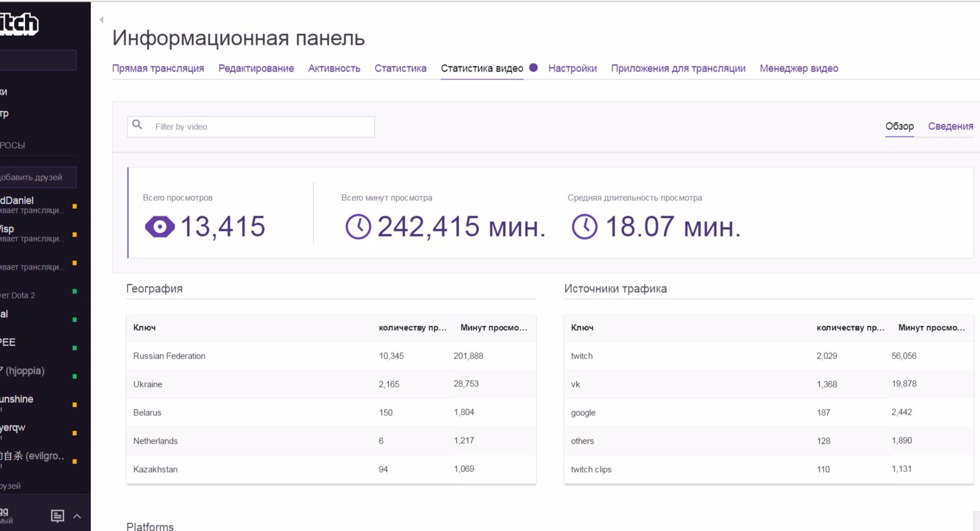The width and height of the screenshot is (980, 531).
Task: Switch to the Сведения view
Action: 951,126
